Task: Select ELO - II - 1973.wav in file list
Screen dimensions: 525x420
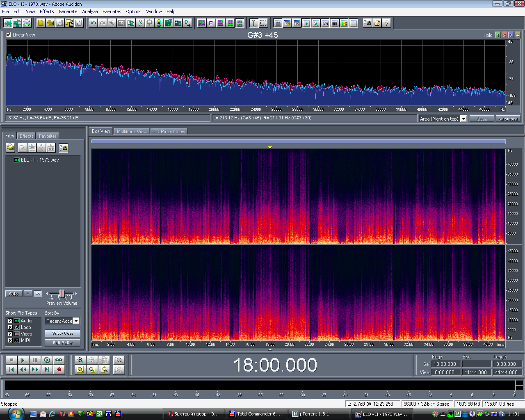Action: pos(39,160)
